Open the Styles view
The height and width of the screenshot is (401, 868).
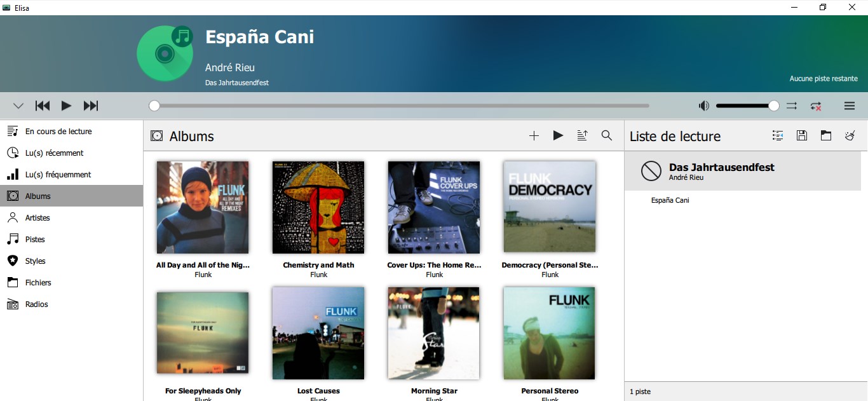[71, 261]
